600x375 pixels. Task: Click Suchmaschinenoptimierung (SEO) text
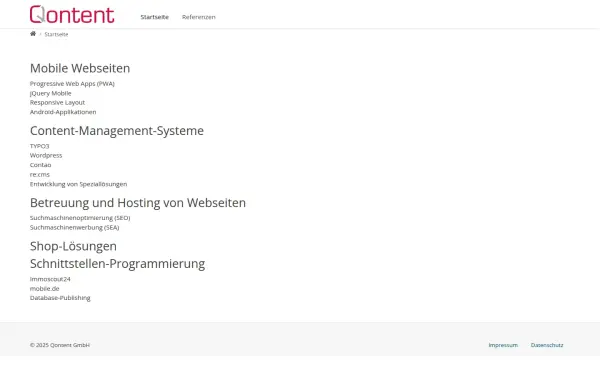pos(80,218)
